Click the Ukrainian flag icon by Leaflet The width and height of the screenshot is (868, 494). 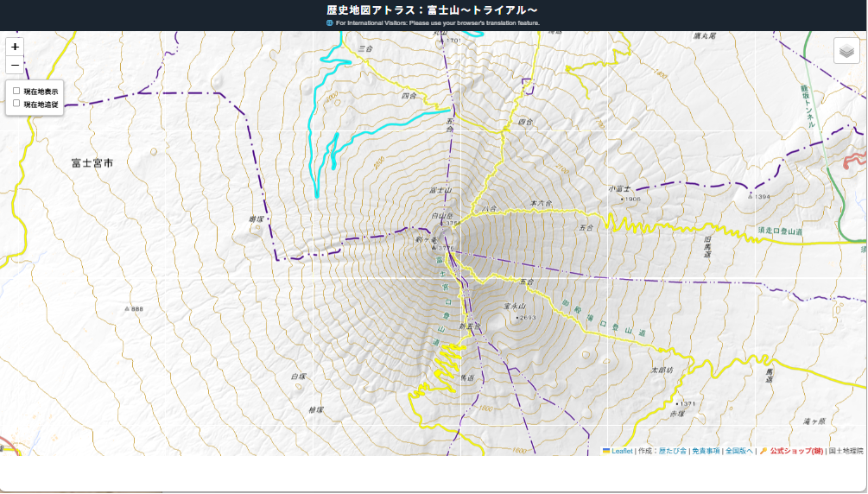[x=606, y=451]
